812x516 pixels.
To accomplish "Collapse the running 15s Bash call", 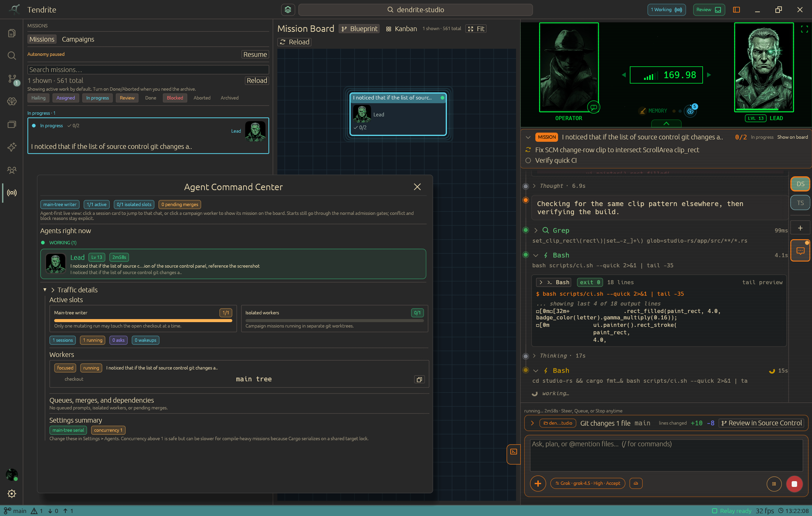I will tap(536, 371).
